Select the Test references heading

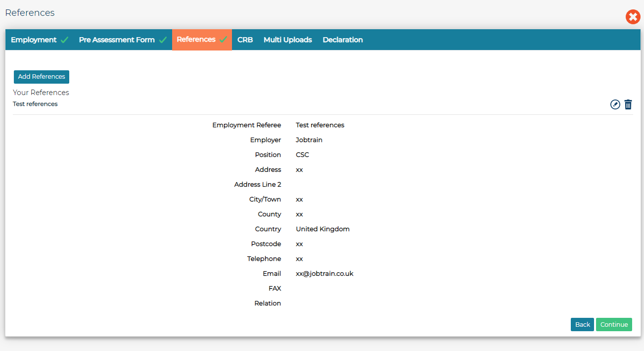tap(35, 103)
